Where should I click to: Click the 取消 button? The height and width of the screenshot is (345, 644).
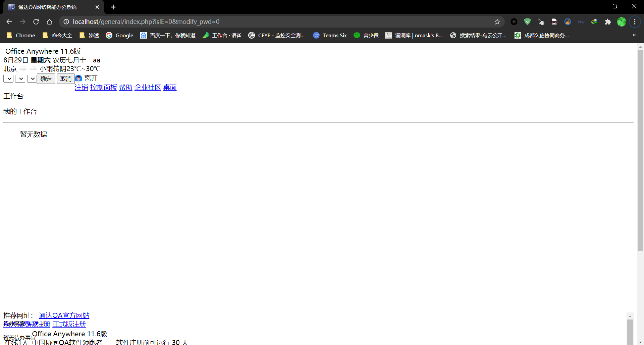point(66,79)
